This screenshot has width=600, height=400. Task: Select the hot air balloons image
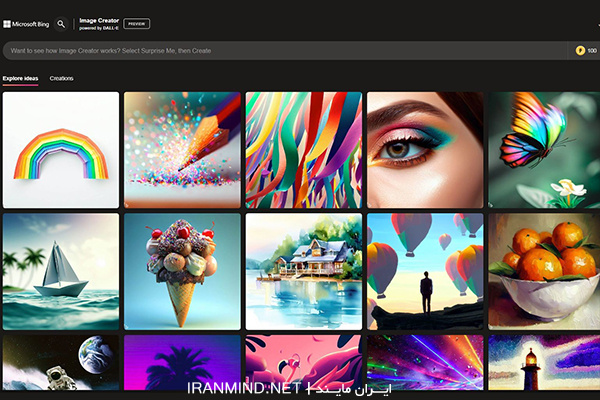425,272
